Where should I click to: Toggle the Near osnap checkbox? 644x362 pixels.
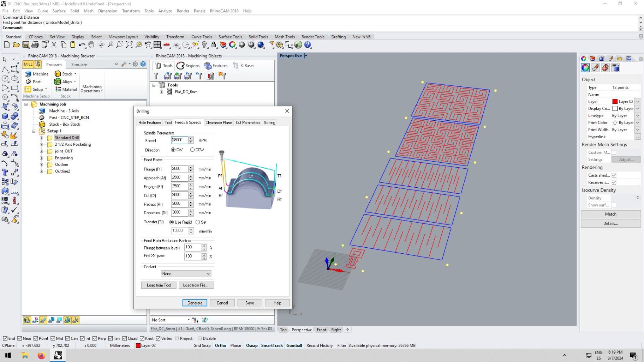20,338
